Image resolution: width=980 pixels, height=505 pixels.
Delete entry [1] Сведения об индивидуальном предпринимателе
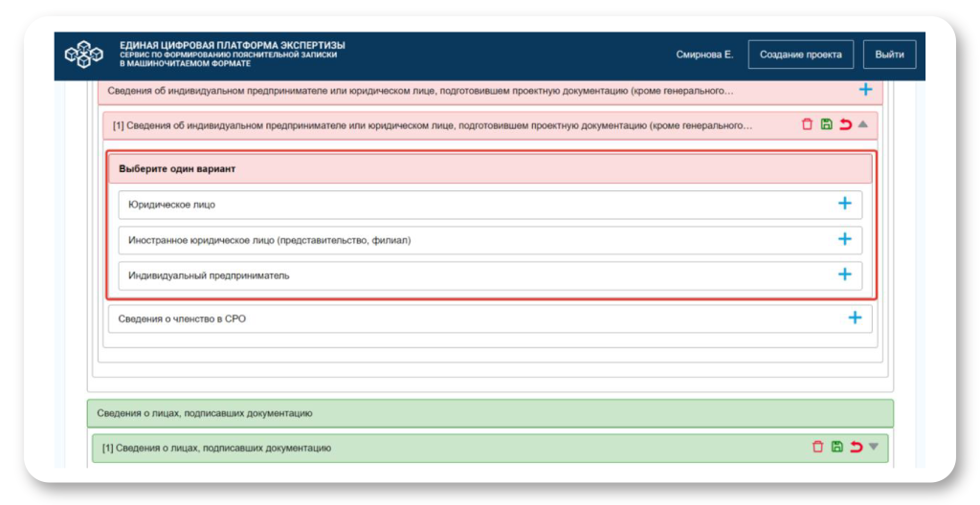(807, 124)
